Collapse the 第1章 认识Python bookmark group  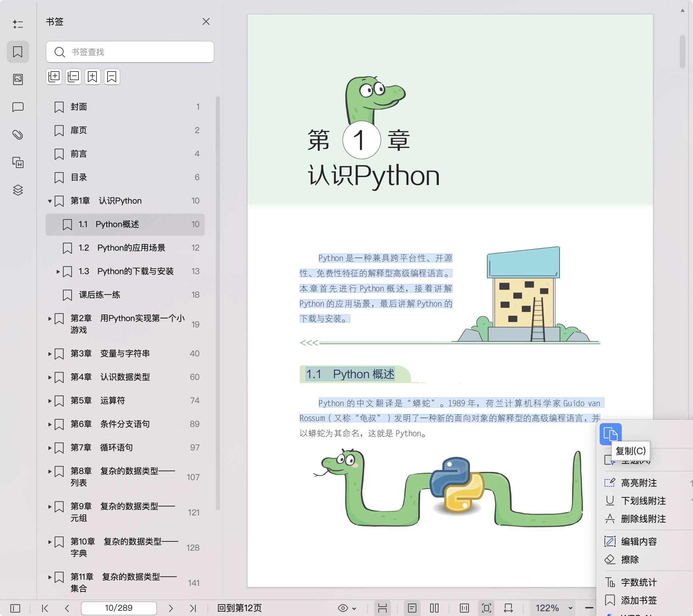49,201
